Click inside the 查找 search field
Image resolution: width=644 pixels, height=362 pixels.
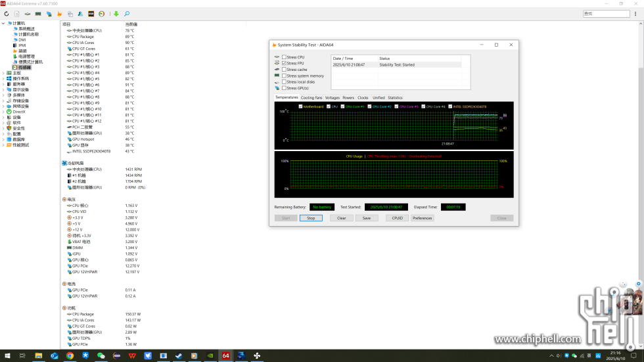(x=606, y=14)
